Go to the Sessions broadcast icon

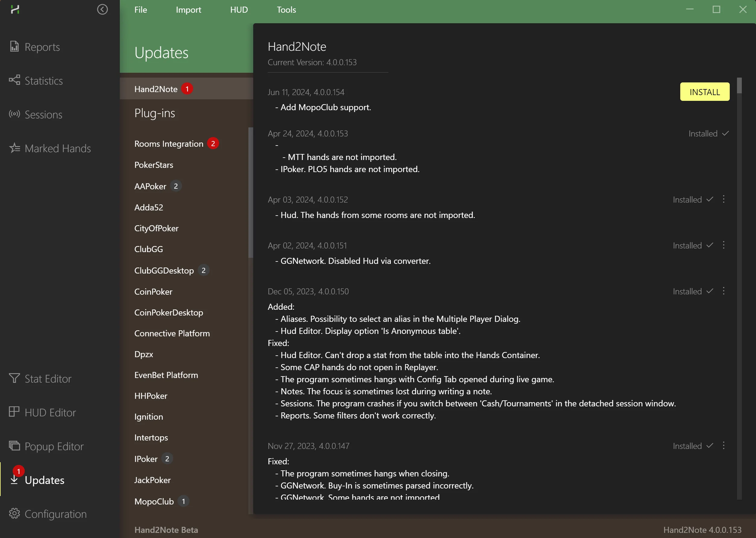pyautogui.click(x=14, y=114)
